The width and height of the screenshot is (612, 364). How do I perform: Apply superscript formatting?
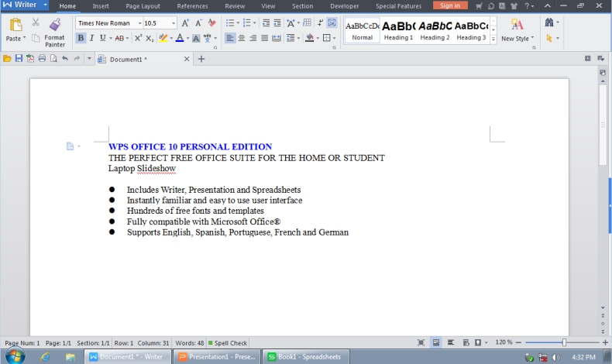(x=138, y=38)
